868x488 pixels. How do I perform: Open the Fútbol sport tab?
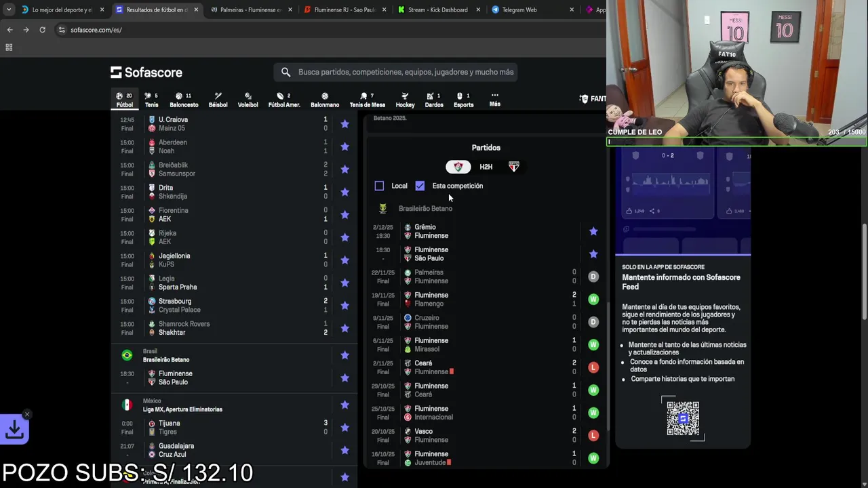pos(124,100)
